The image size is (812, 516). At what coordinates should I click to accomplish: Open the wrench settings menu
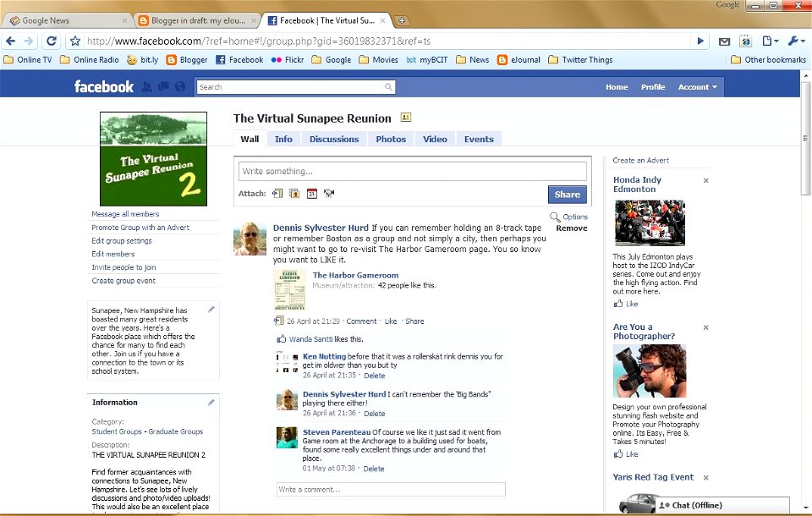[x=796, y=41]
